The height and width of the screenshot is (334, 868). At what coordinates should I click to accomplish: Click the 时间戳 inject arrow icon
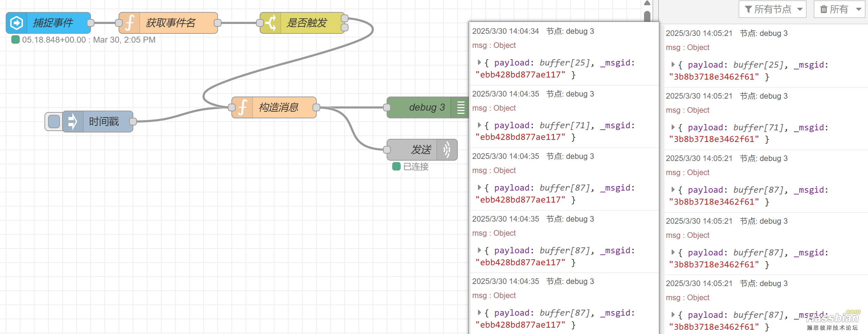73,122
